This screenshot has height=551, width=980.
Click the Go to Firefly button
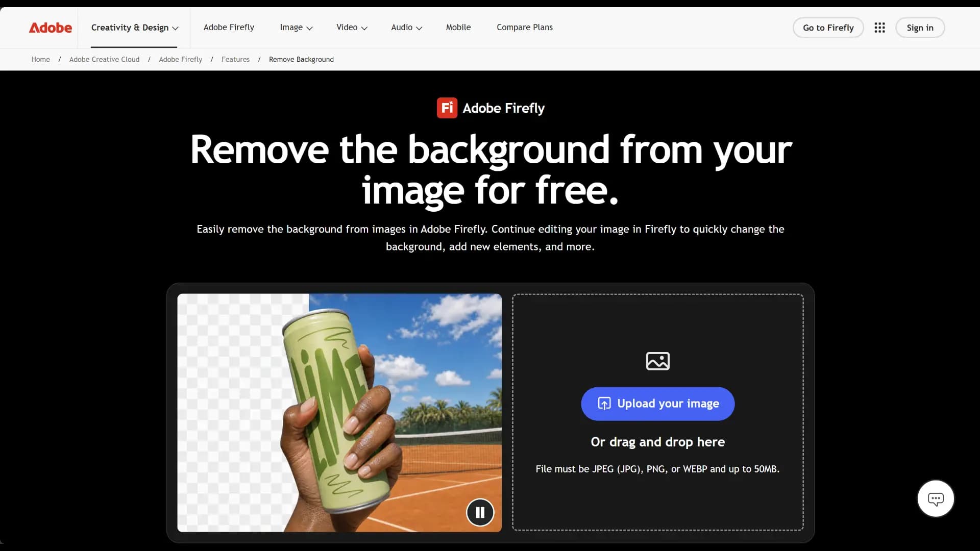point(828,28)
